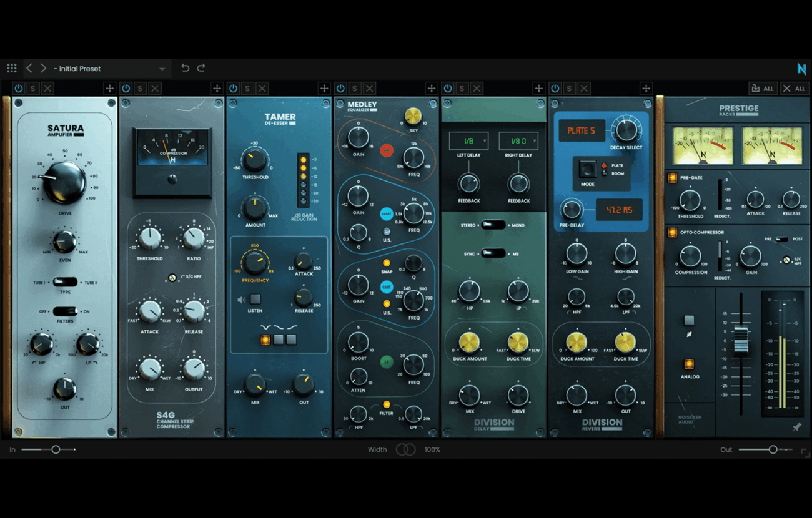The image size is (812, 518).
Task: Click the In level slider handle
Action: point(56,449)
